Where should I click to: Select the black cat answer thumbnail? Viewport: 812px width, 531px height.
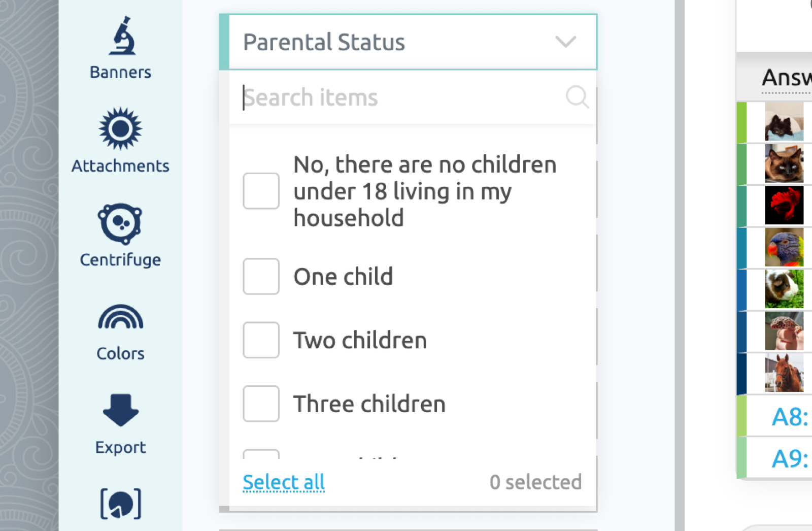coord(784,122)
